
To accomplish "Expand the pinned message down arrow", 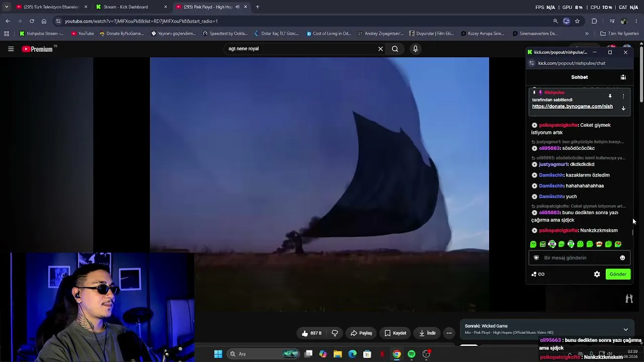I will coord(623,108).
